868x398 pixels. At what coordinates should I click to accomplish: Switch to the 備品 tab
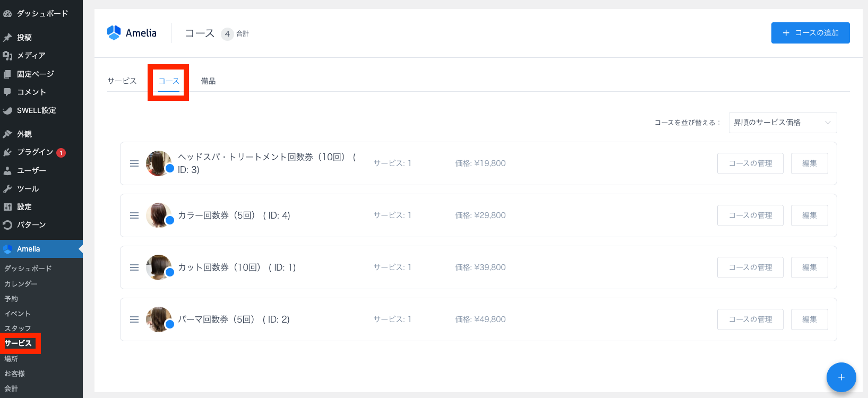208,81
